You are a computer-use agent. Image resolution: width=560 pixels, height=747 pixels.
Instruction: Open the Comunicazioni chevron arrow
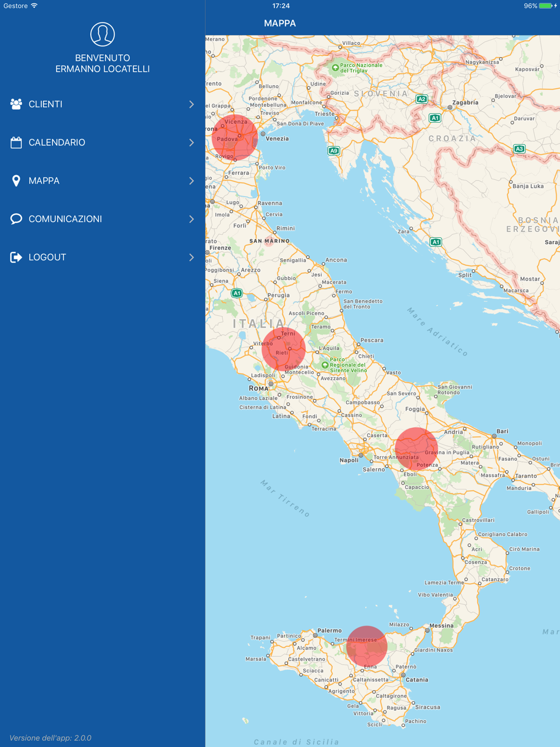[x=192, y=219]
